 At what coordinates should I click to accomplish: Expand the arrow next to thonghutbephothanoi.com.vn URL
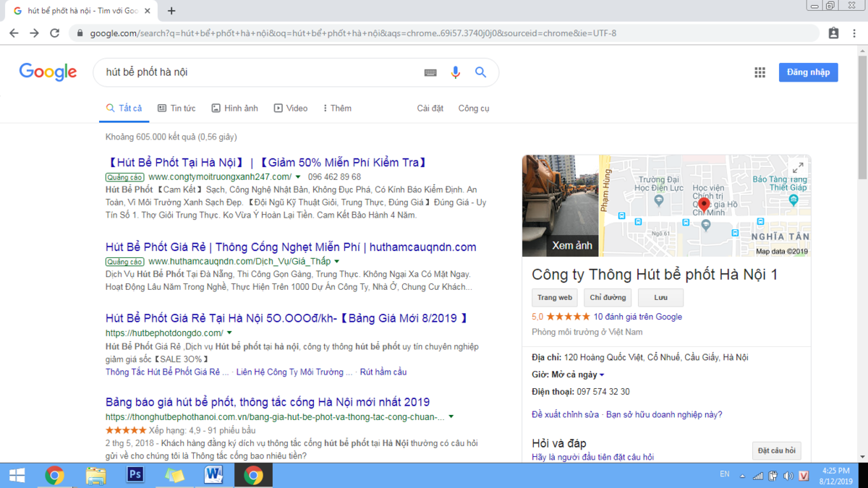coord(451,417)
